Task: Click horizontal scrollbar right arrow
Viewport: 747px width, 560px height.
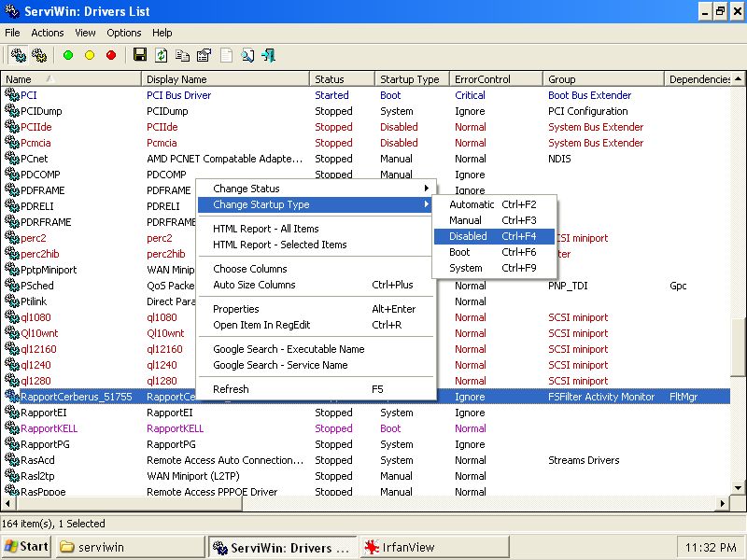Action: click(723, 503)
